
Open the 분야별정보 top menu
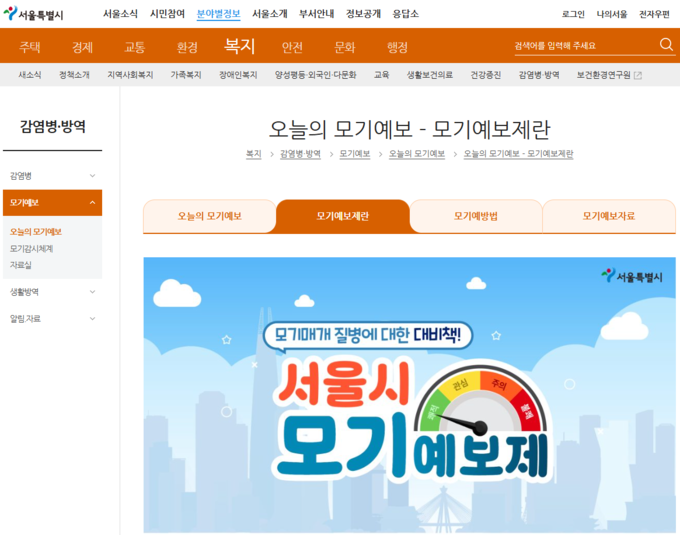[219, 14]
